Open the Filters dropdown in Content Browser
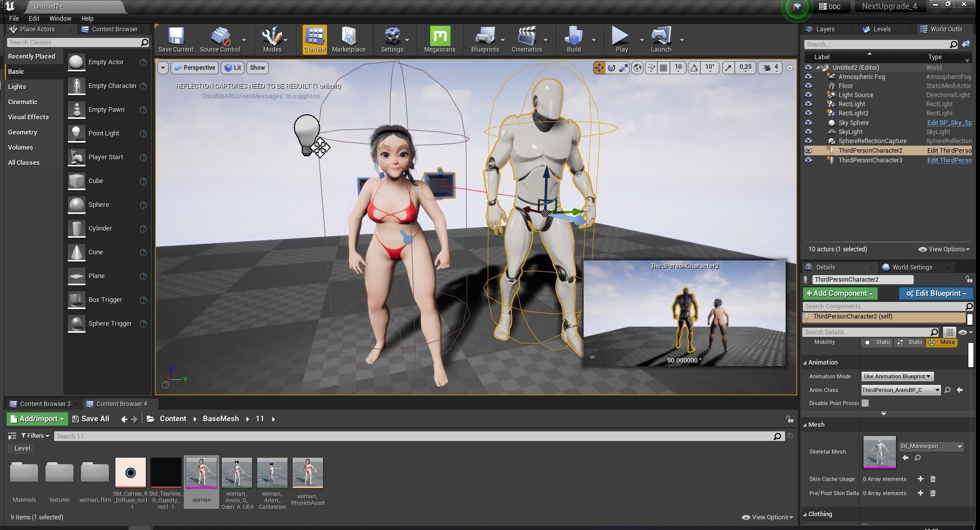Image resolution: width=980 pixels, height=530 pixels. pyautogui.click(x=35, y=436)
